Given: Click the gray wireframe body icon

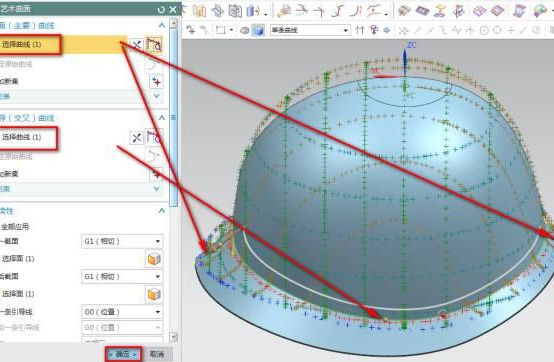Looking at the screenshot, I should pyautogui.click(x=244, y=31).
